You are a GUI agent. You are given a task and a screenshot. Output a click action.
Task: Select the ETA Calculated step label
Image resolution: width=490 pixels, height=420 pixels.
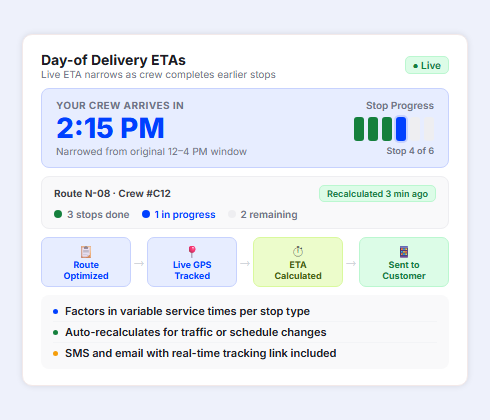point(298,270)
